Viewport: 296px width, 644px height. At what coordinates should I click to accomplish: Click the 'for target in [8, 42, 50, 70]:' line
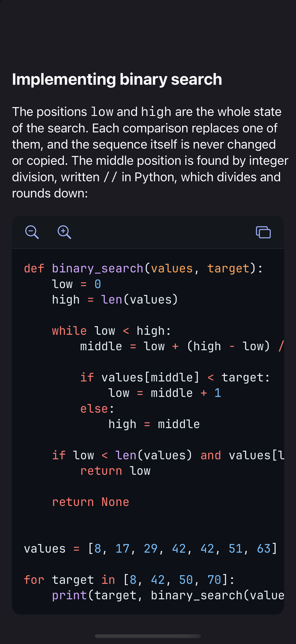click(x=129, y=580)
